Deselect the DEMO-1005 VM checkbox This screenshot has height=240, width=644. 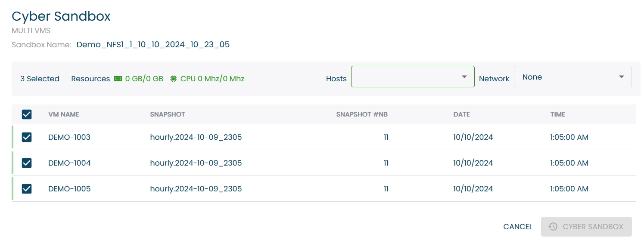pyautogui.click(x=27, y=189)
